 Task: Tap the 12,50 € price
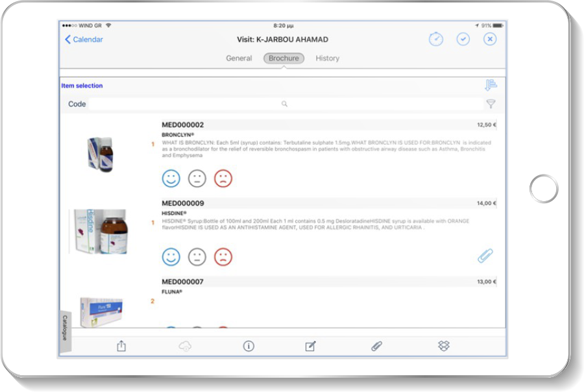(487, 125)
